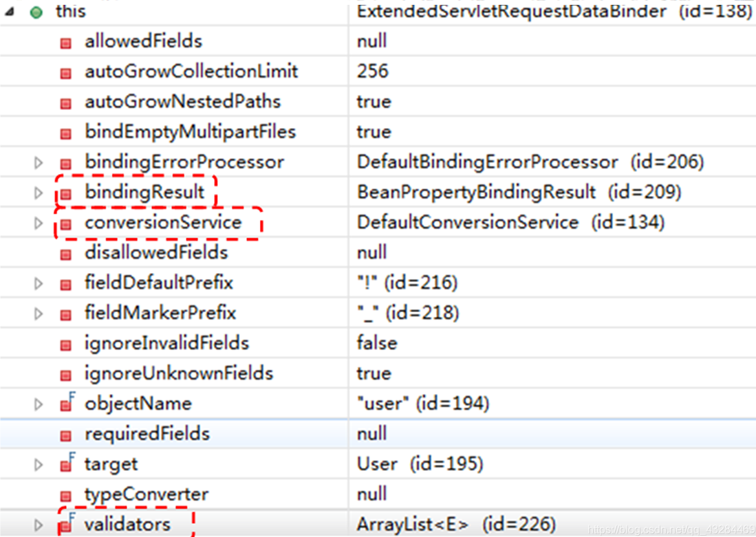Select the autoGrowNestedPaths variable

[183, 102]
